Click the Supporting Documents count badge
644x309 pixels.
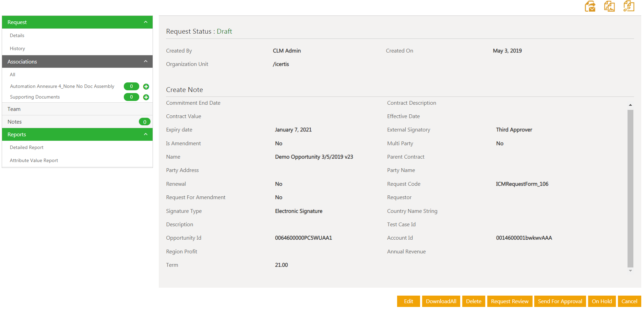pyautogui.click(x=131, y=97)
